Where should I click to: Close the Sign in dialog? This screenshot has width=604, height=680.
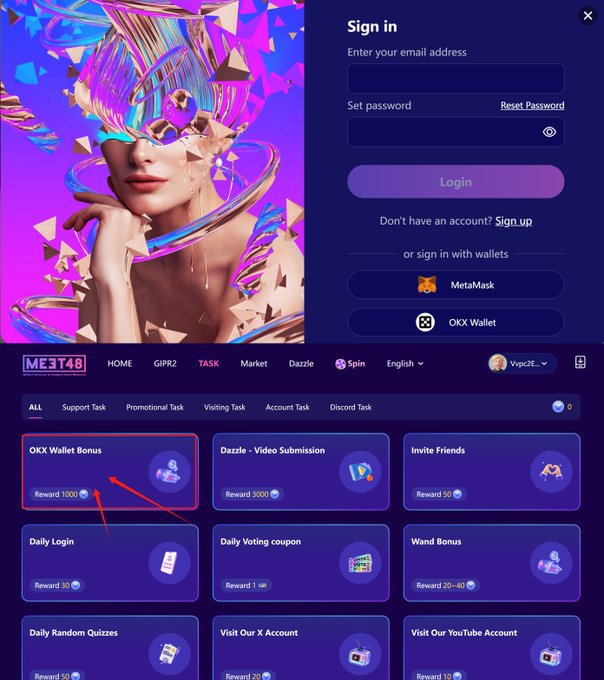point(588,16)
